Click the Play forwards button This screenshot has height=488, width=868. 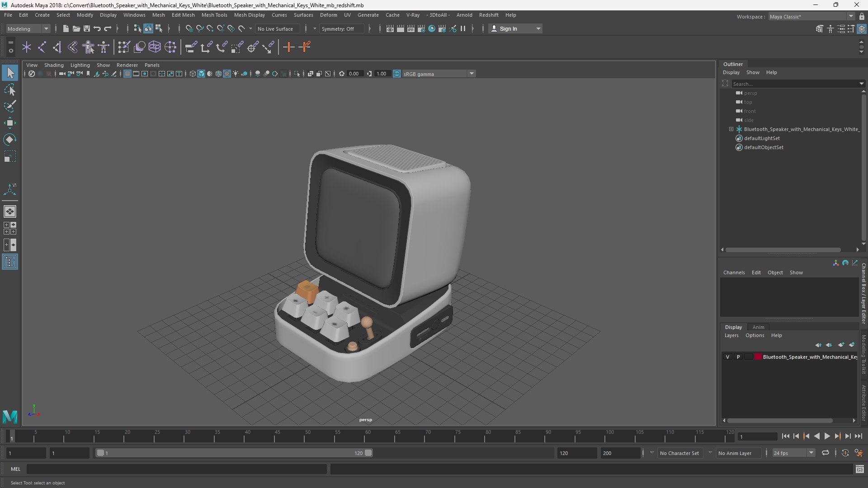(827, 436)
